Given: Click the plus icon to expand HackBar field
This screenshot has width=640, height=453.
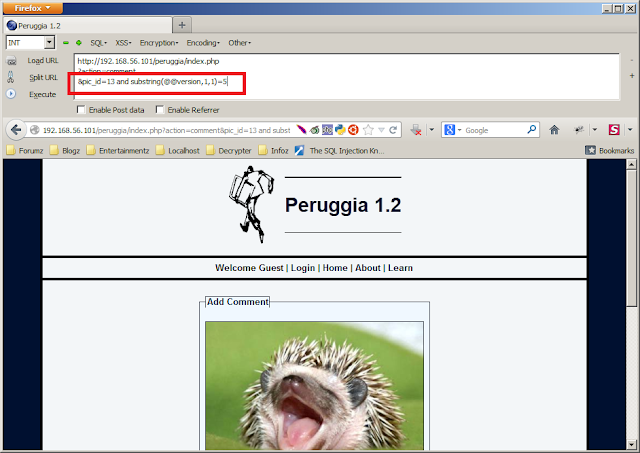Looking at the screenshot, I should (x=632, y=76).
